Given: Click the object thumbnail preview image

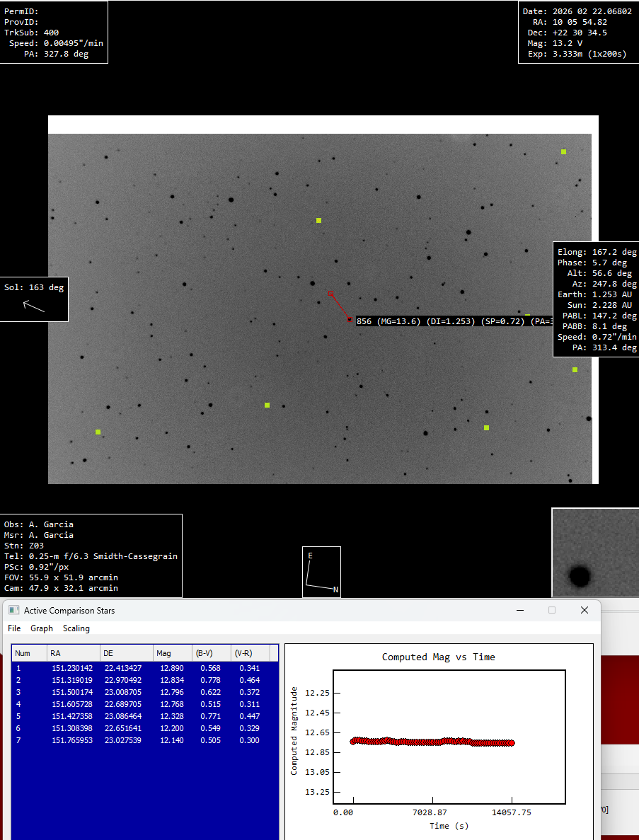Looking at the screenshot, I should click(x=594, y=552).
